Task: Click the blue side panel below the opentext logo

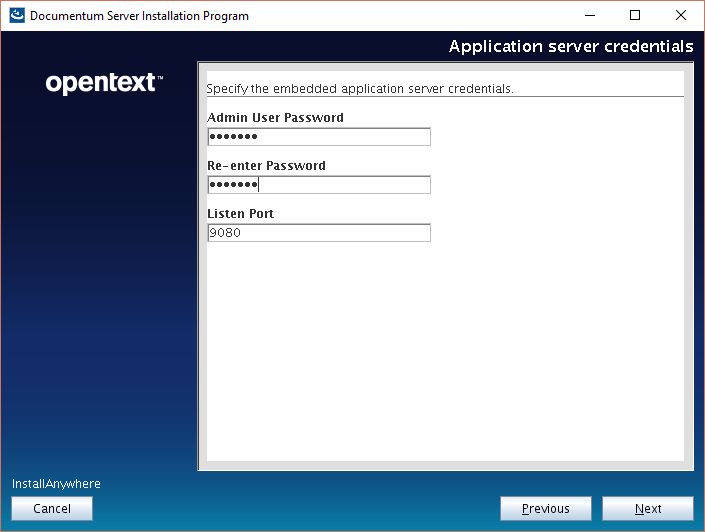Action: (100, 300)
